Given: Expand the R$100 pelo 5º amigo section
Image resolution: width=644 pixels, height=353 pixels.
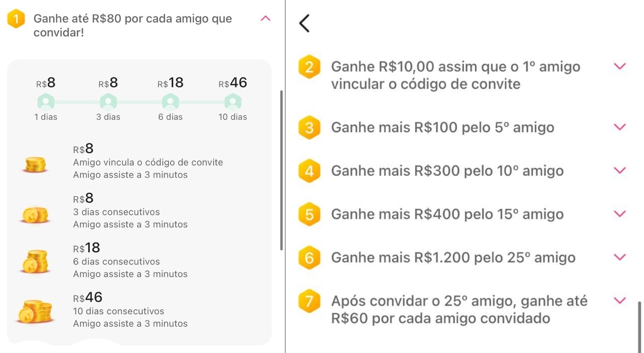Looking at the screenshot, I should [x=620, y=127].
